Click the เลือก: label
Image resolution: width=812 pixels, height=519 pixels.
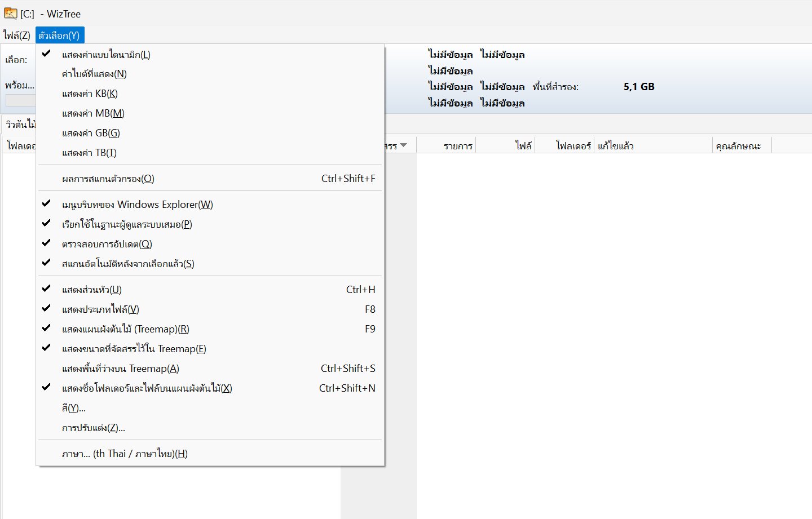pos(16,60)
